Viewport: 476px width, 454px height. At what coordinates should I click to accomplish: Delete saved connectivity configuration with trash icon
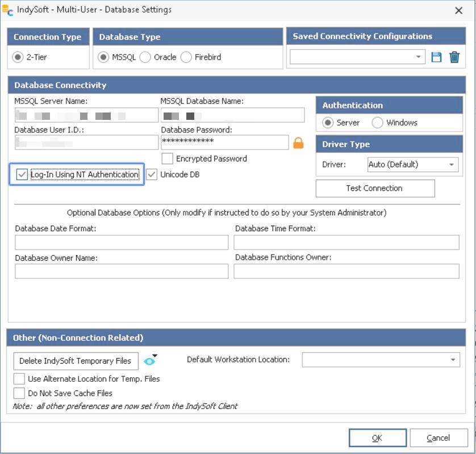click(x=454, y=57)
